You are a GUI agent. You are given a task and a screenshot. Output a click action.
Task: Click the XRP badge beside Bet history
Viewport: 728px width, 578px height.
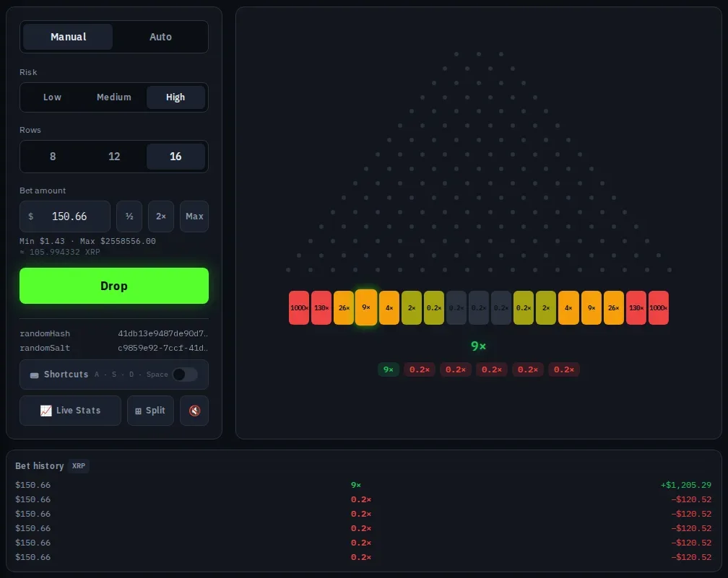pyautogui.click(x=79, y=465)
